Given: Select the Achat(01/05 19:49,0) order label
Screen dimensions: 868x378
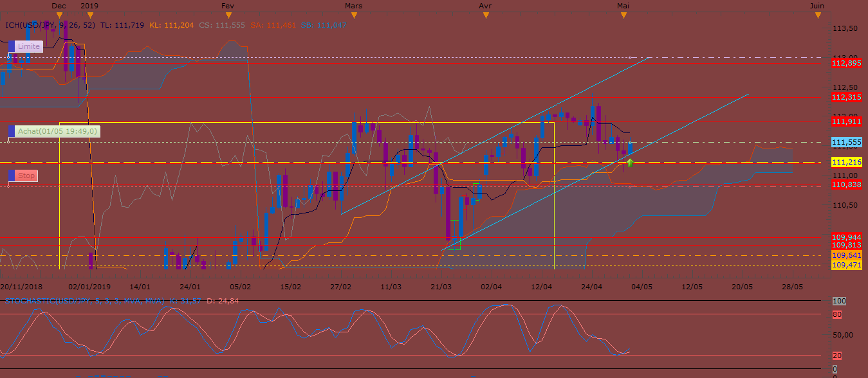Looking at the screenshot, I should [57, 130].
